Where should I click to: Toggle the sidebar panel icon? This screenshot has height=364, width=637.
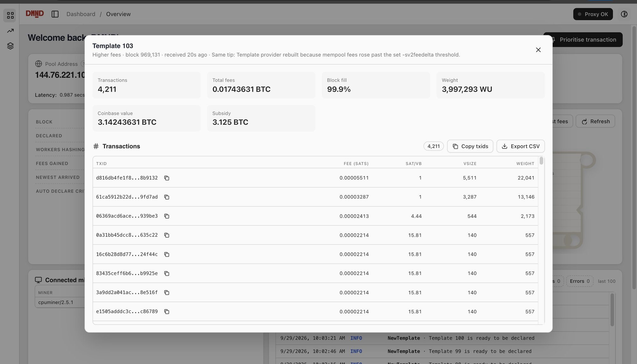click(55, 14)
